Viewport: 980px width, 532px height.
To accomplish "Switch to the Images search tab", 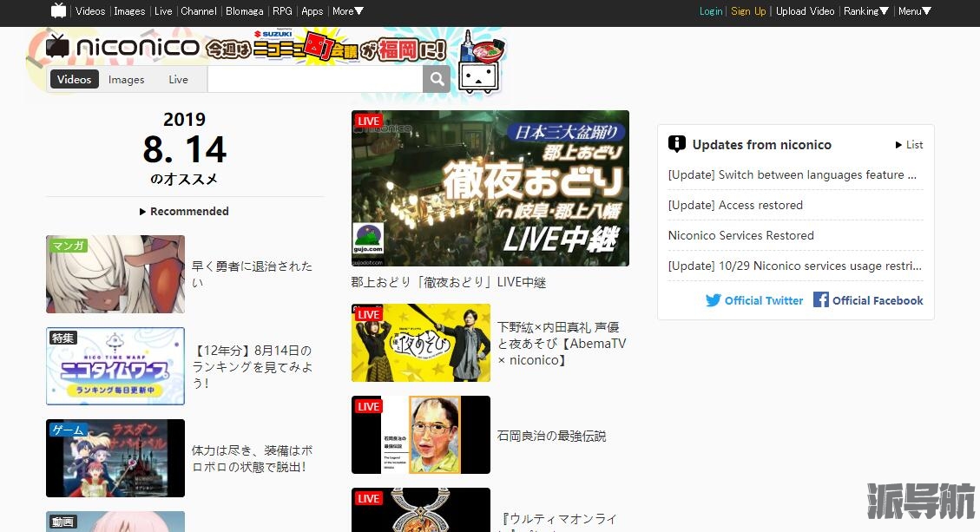I will (x=127, y=80).
